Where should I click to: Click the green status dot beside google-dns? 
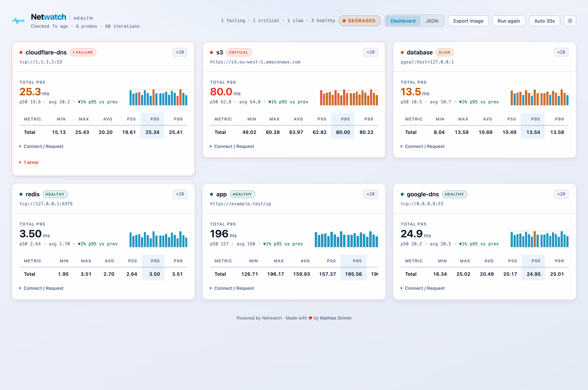point(402,194)
